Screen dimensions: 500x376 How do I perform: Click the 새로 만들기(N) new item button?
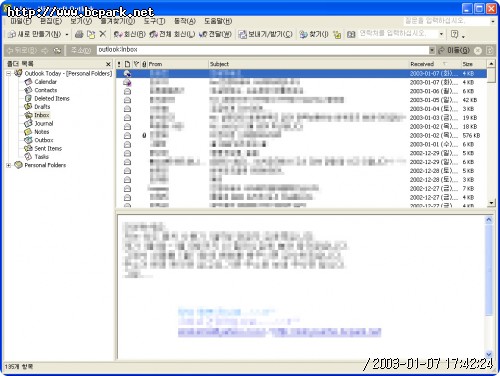(x=34, y=34)
